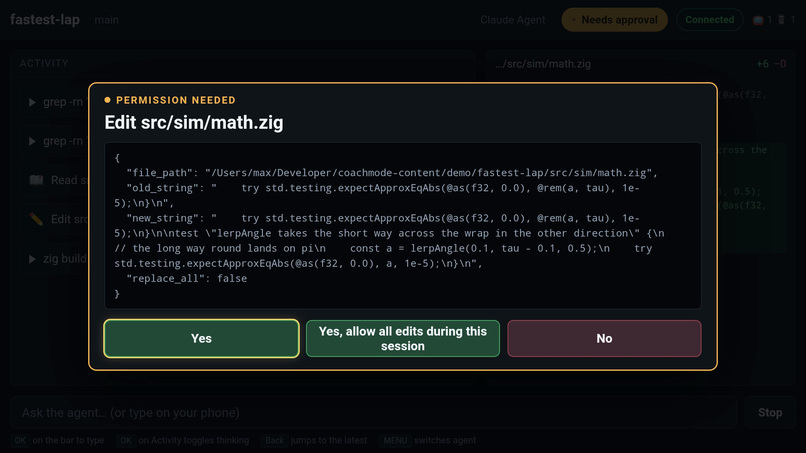Click the Read activity row text
806x453 pixels.
click(x=69, y=180)
